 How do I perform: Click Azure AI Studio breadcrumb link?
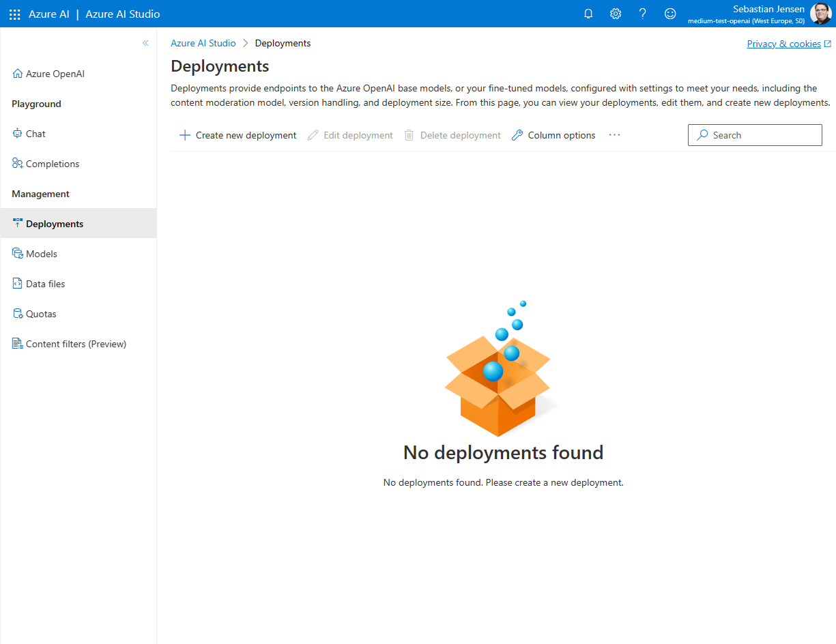(x=203, y=43)
